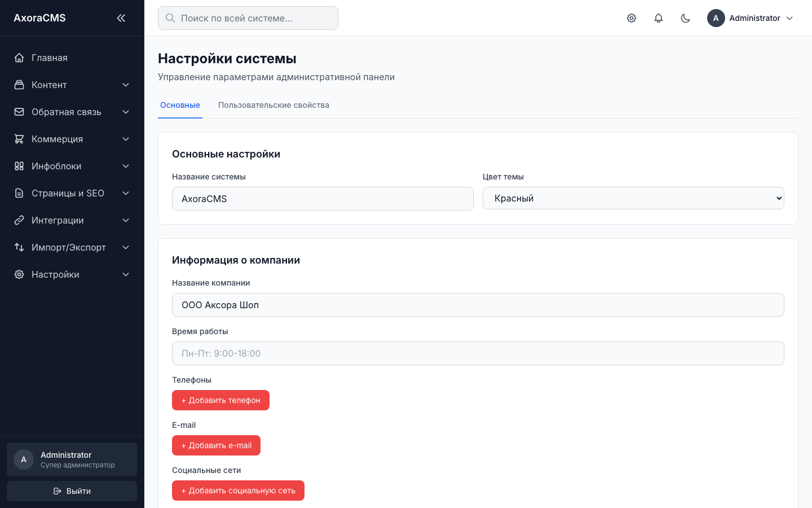
Task: Click the Выйти logout button
Action: pyautogui.click(x=72, y=491)
